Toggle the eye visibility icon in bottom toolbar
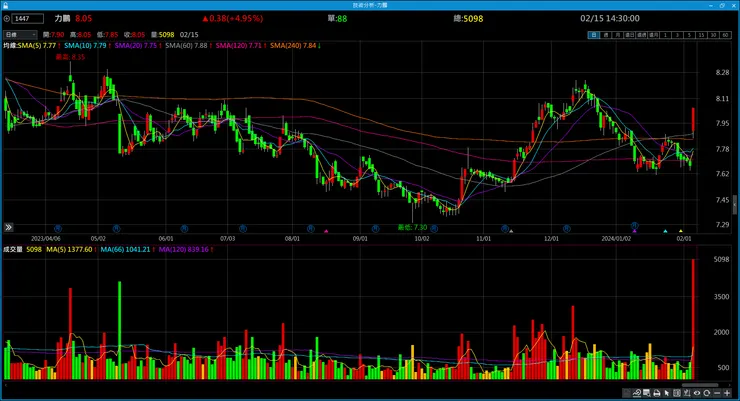Viewport: 740px width, 401px height. (x=697, y=393)
